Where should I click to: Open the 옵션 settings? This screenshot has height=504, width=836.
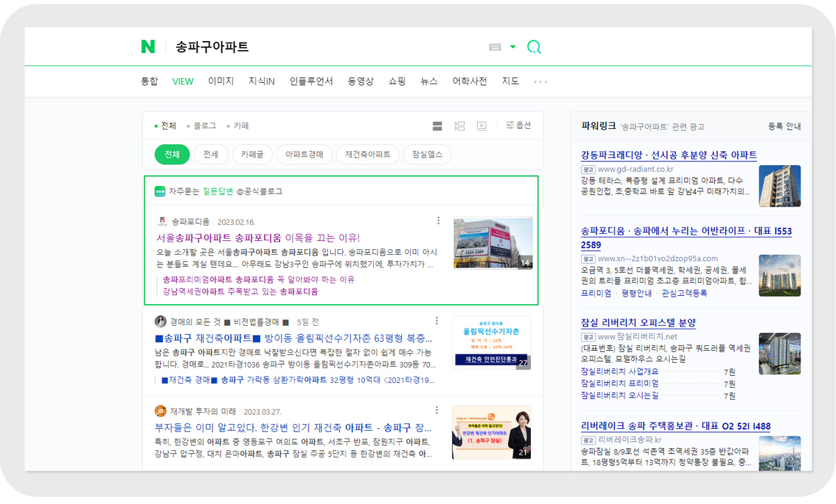518,125
